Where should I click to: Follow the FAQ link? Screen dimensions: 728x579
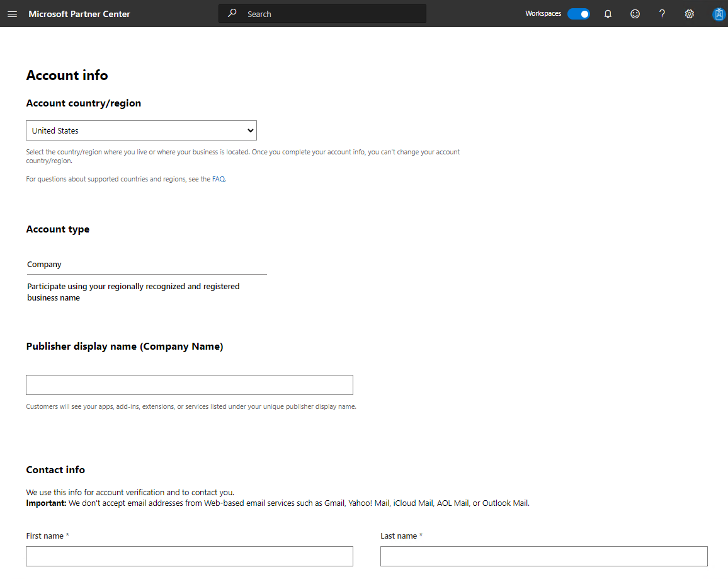pos(219,179)
